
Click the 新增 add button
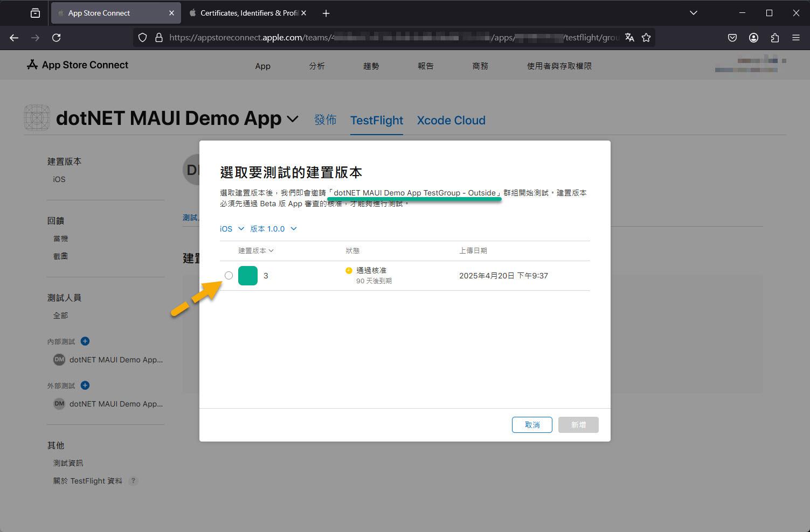click(x=578, y=425)
